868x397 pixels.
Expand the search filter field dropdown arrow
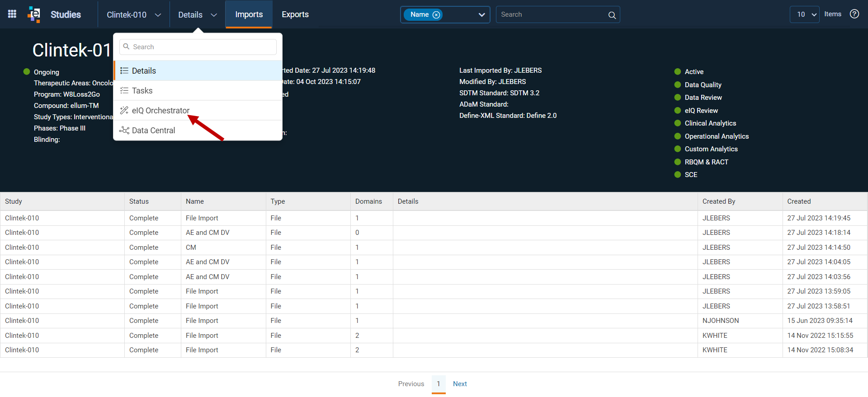pyautogui.click(x=481, y=15)
